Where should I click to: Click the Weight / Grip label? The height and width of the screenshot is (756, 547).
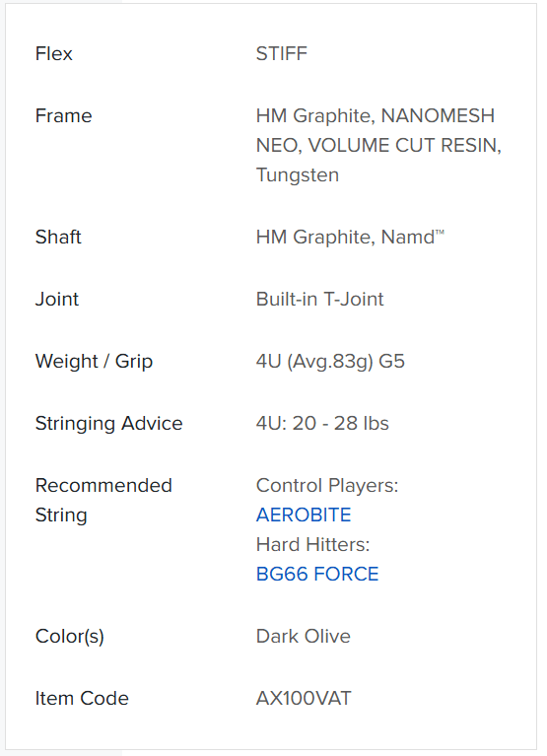coord(94,361)
